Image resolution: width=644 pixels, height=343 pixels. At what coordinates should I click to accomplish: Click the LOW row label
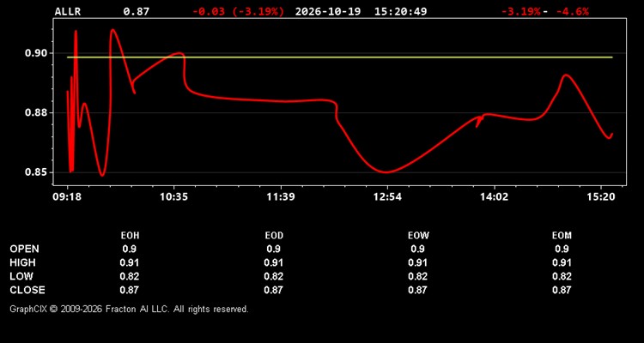21,276
